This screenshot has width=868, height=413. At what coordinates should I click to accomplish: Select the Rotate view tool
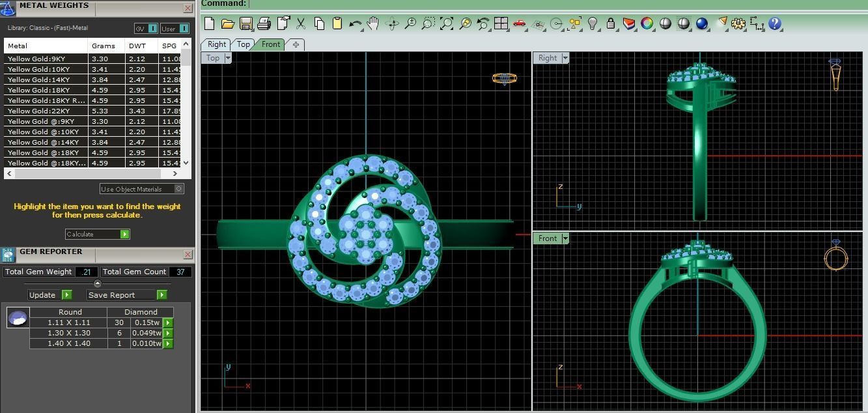click(392, 23)
